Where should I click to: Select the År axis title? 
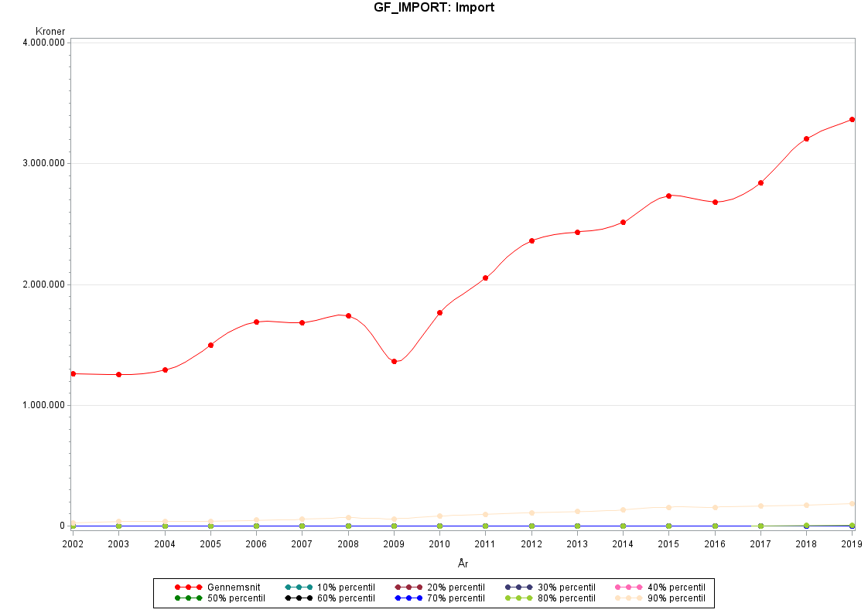pos(463,564)
